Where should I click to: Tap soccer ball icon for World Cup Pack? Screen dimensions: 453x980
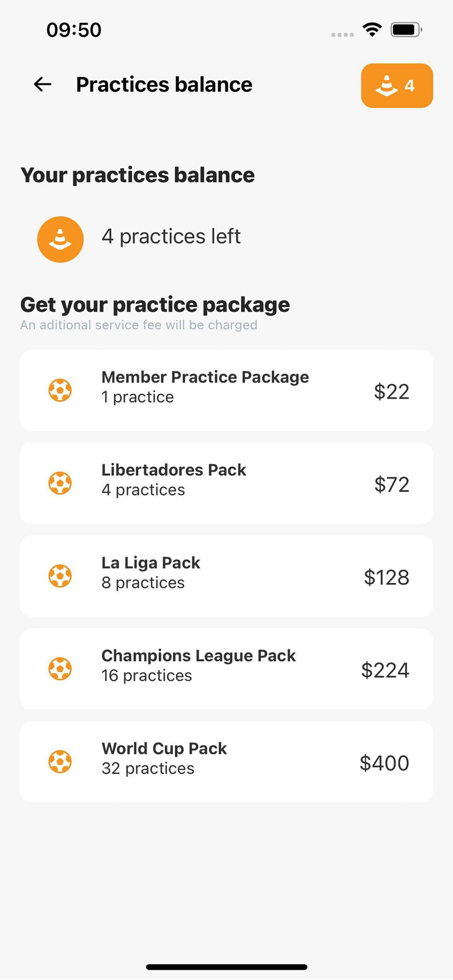(60, 761)
